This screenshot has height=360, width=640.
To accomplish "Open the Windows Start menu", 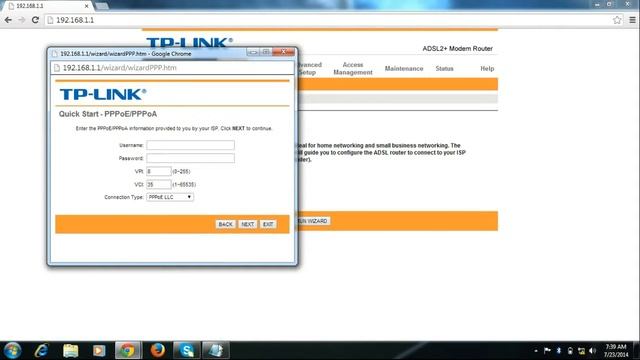I will (12, 351).
